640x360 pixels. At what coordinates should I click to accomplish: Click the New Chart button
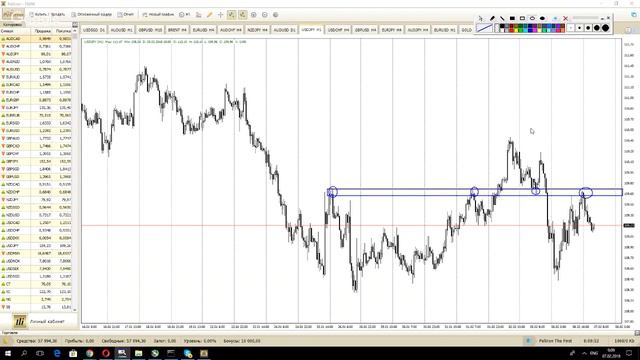pyautogui.click(x=158, y=15)
